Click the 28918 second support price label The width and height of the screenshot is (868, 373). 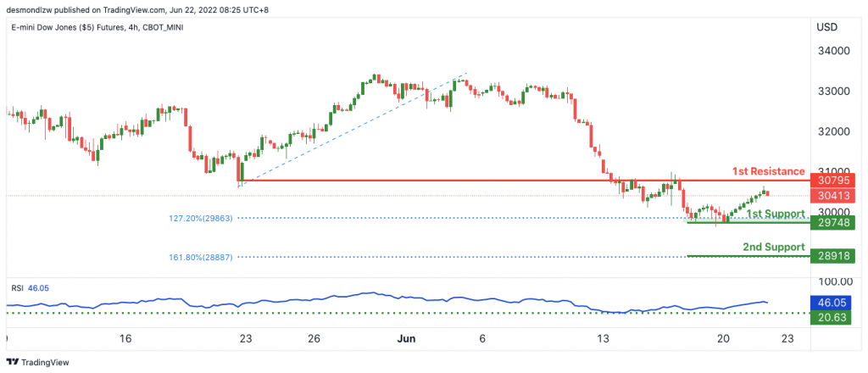[x=832, y=256]
